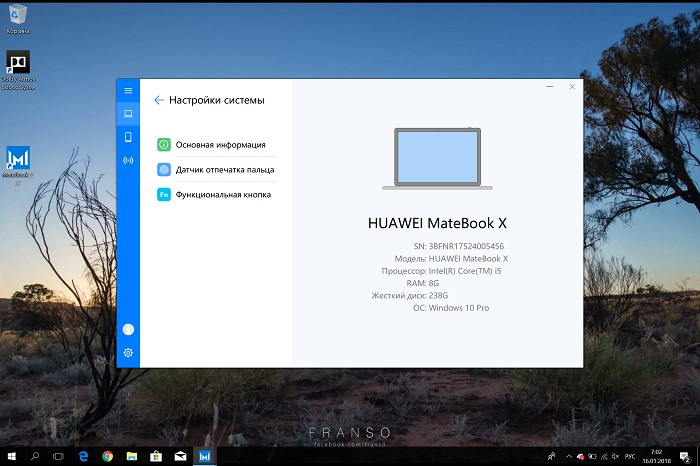
Task: Launch Google Chrome from the taskbar
Action: pos(107,456)
